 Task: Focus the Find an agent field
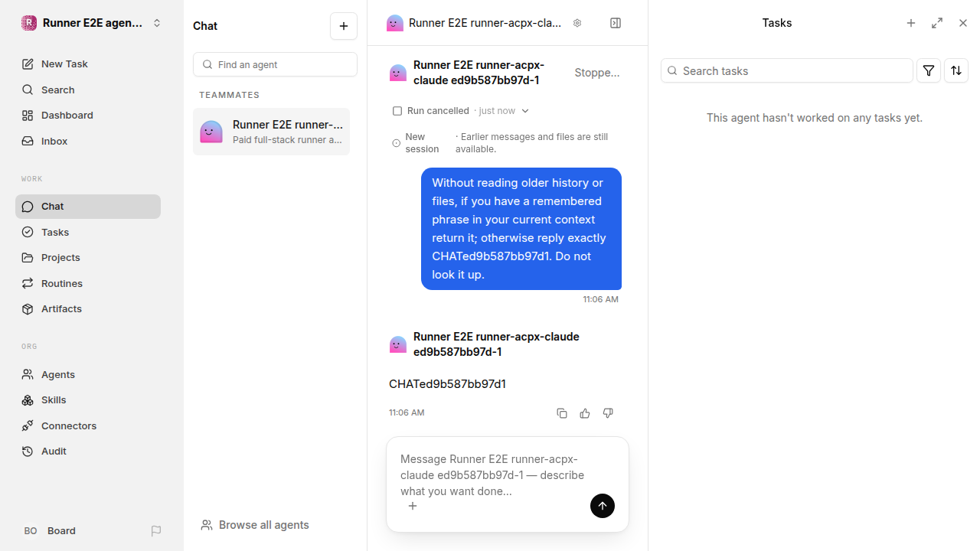[275, 64]
